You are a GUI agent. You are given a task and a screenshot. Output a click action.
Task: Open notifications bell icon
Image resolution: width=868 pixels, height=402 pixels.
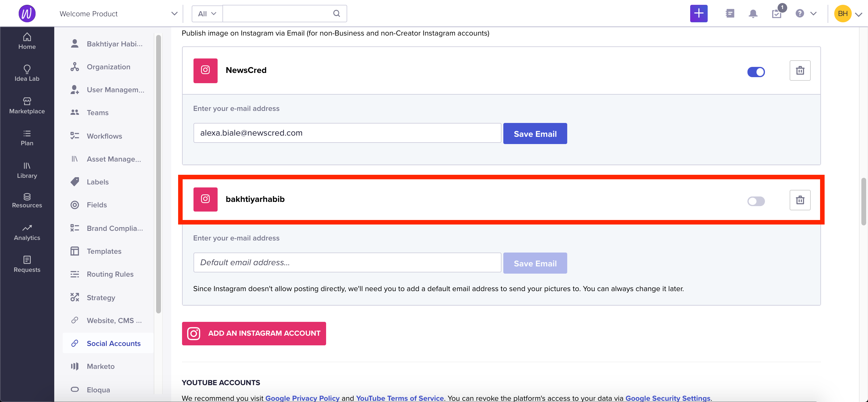pyautogui.click(x=753, y=14)
